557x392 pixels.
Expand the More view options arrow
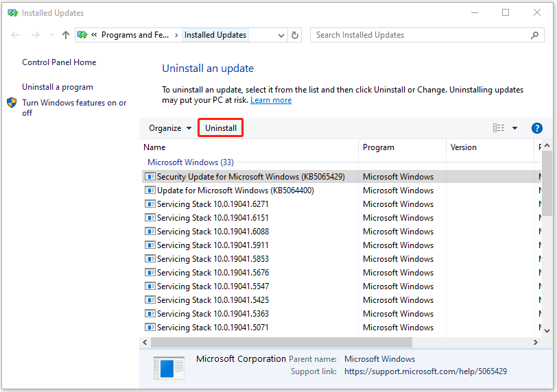(x=514, y=128)
